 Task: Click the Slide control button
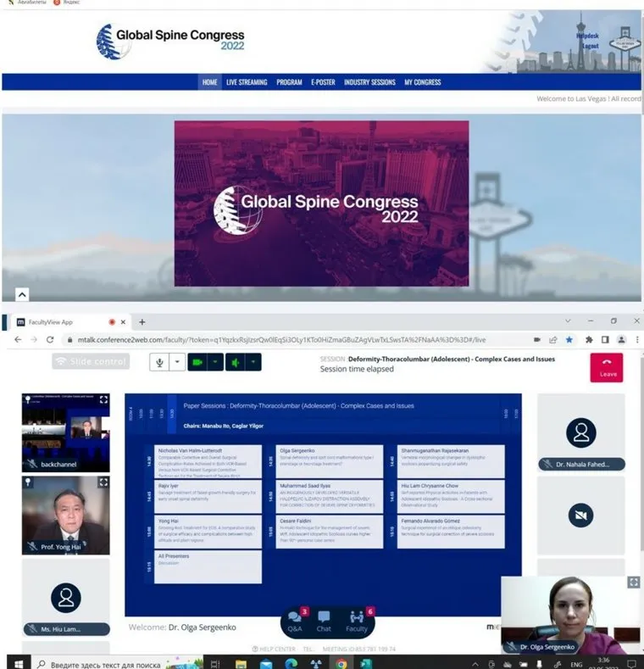pyautogui.click(x=91, y=362)
